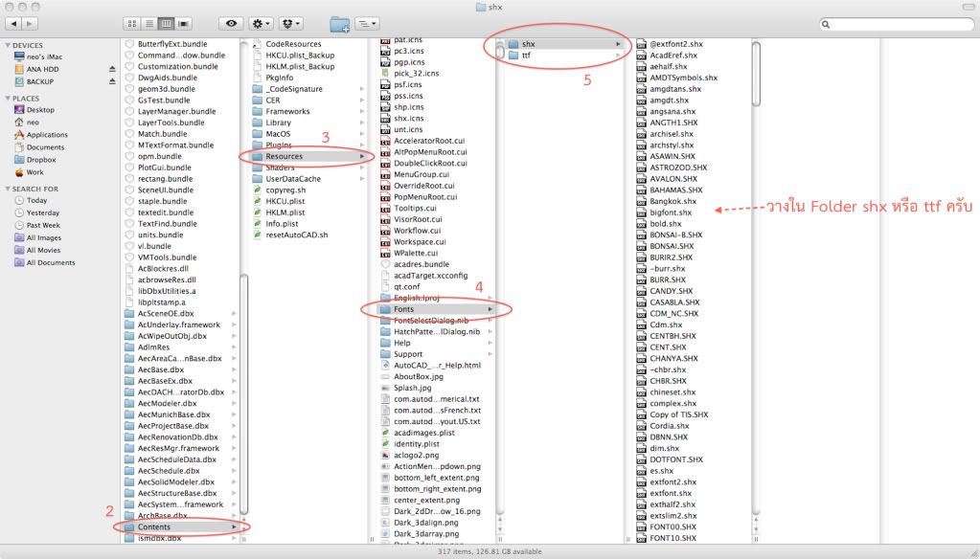Screen dimensions: 980x559
Task: Click the New Folder toolbar icon
Action: coord(339,24)
